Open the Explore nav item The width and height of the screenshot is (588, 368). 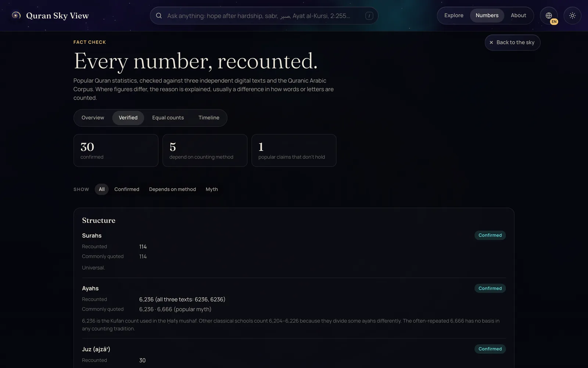454,15
